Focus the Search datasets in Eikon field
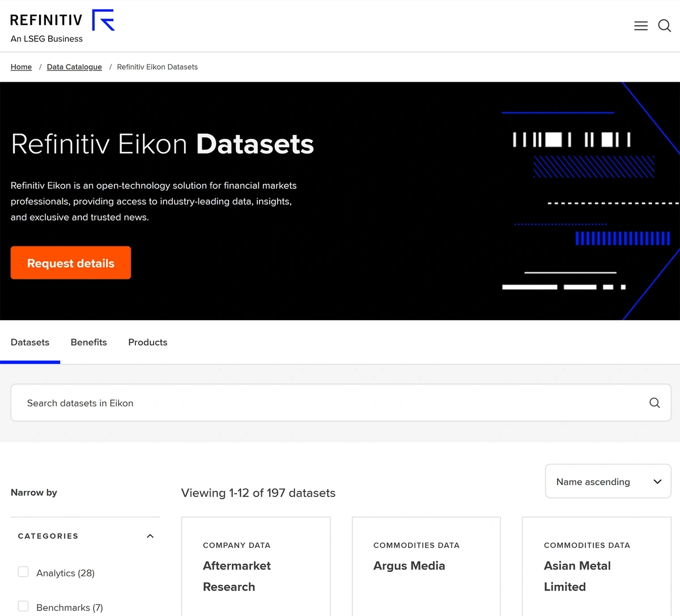The height and width of the screenshot is (616, 680). [341, 403]
